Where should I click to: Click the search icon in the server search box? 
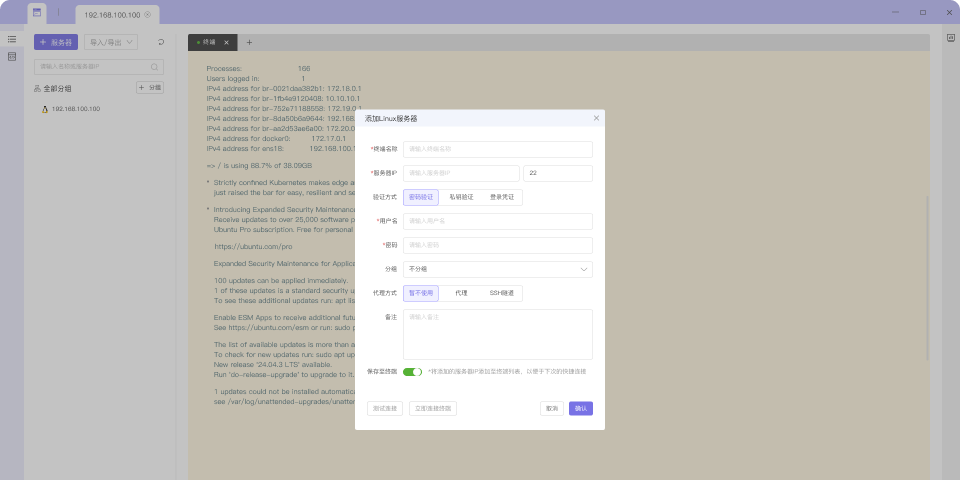tap(155, 67)
